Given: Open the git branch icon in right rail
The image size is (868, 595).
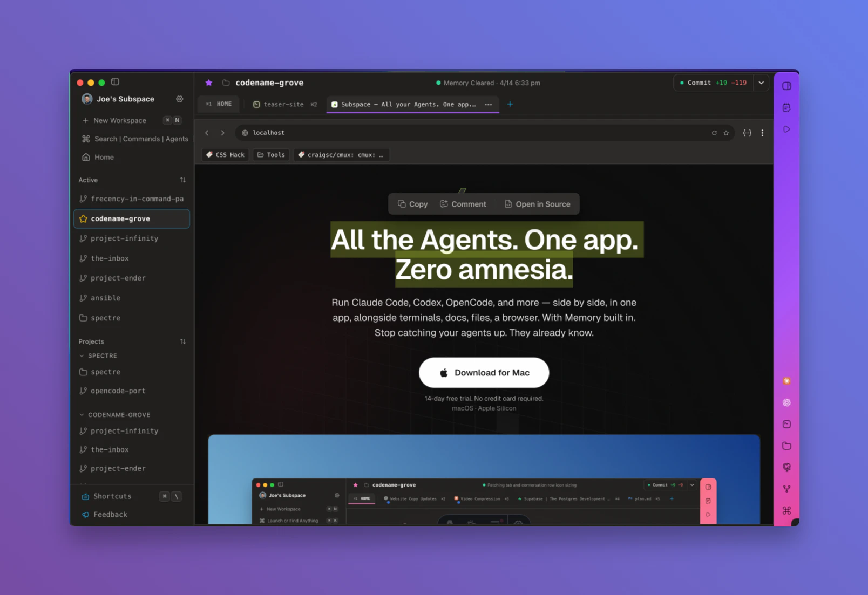Looking at the screenshot, I should (786, 489).
